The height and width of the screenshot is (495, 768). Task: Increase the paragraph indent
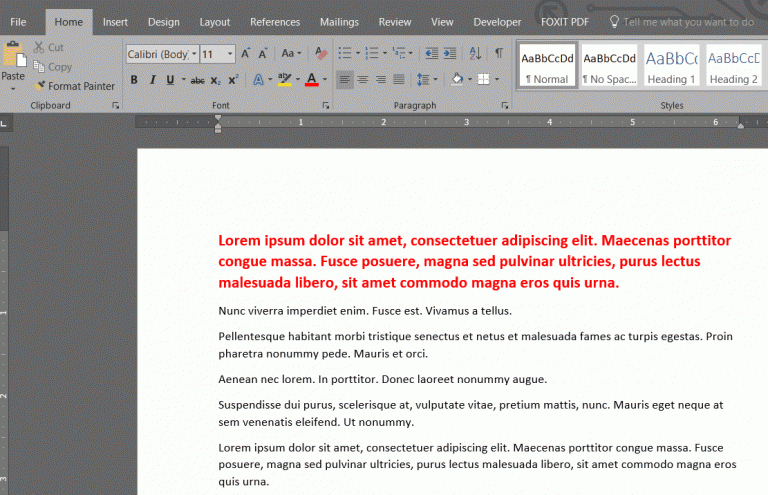(450, 53)
